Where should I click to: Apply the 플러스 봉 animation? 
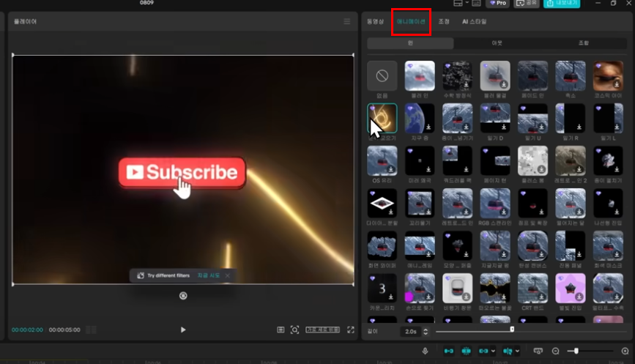(532, 160)
